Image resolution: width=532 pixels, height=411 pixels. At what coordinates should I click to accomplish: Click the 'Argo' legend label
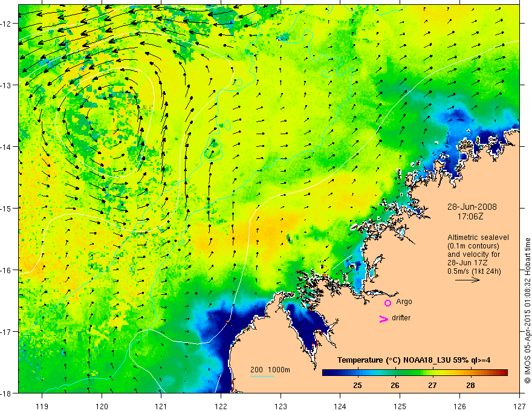404,302
